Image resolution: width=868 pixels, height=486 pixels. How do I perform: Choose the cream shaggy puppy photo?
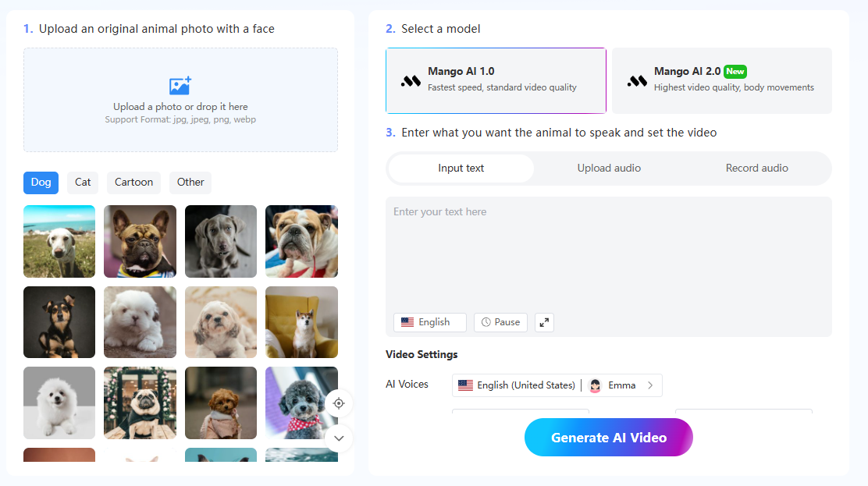[x=221, y=322]
